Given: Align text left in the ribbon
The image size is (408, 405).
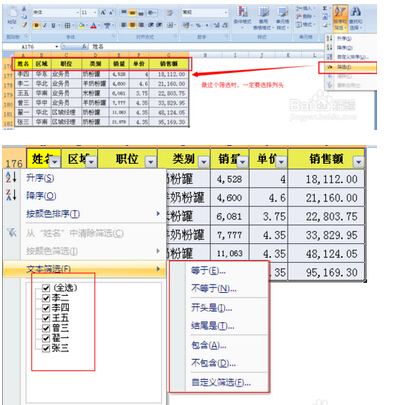Looking at the screenshot, I should 124,25.
